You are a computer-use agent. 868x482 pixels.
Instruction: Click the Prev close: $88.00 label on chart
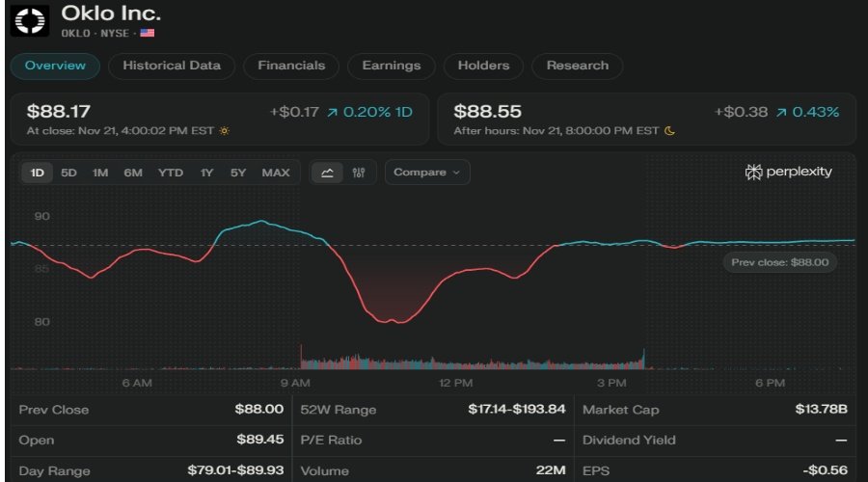[780, 262]
